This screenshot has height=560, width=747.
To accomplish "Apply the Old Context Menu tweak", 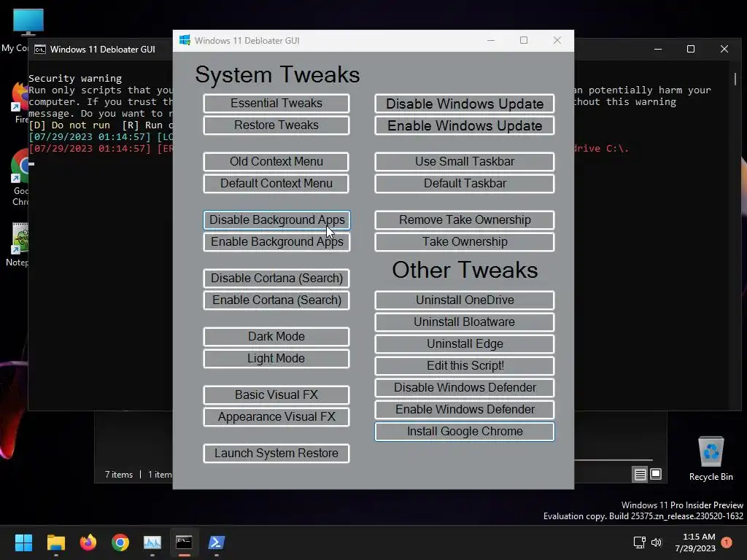I will pyautogui.click(x=276, y=161).
